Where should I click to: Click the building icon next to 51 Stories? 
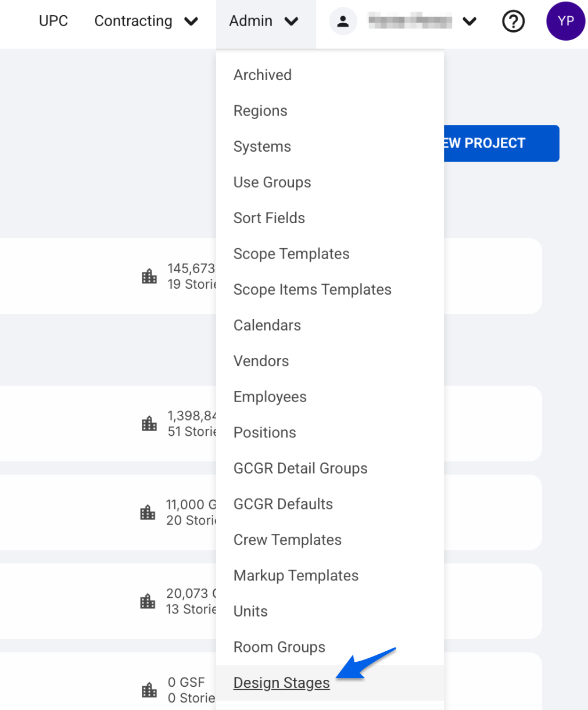(x=149, y=424)
